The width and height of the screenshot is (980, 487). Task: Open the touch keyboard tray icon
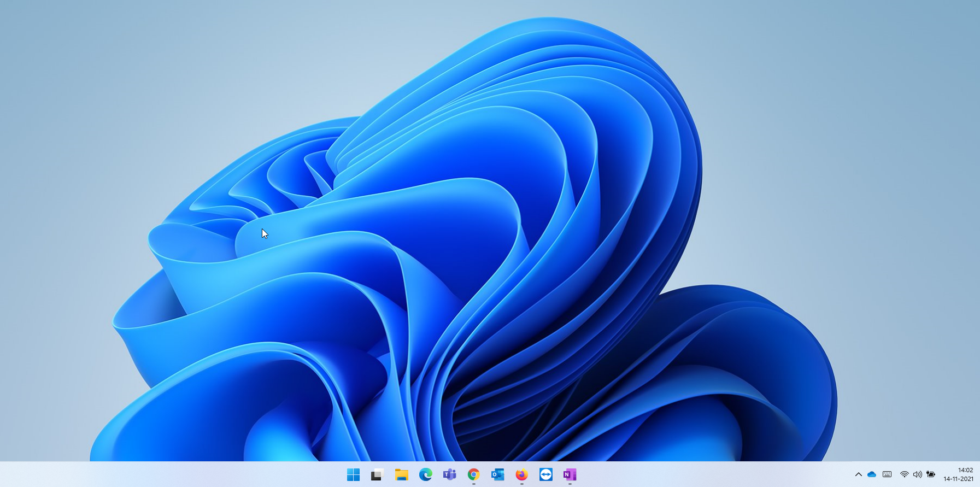click(x=887, y=474)
